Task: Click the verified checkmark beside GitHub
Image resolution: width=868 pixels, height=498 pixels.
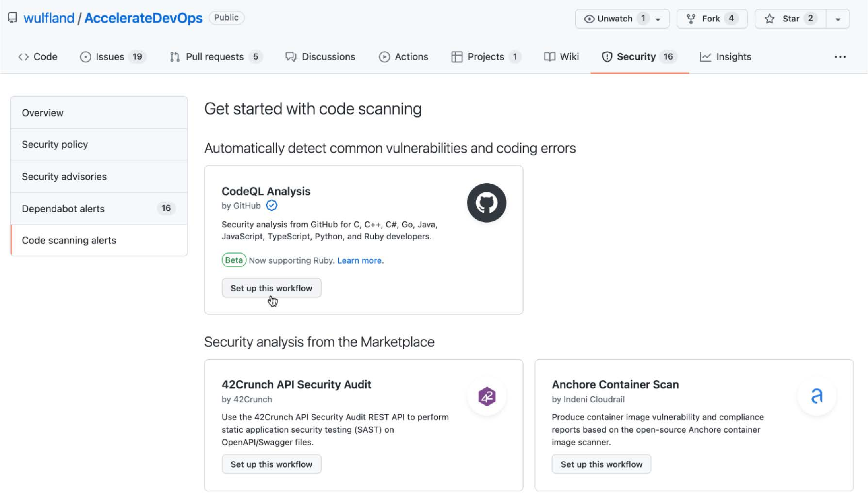Action: tap(271, 205)
